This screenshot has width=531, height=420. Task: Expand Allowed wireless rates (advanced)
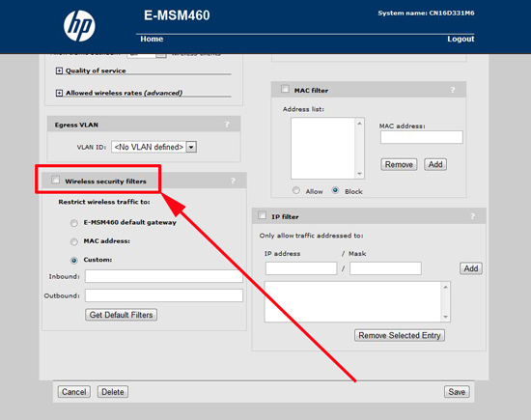59,93
